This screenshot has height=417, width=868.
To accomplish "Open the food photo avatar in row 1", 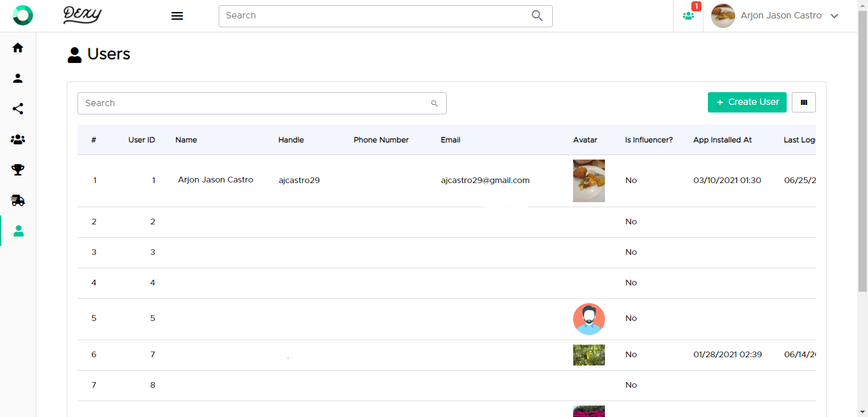I will click(x=589, y=181).
